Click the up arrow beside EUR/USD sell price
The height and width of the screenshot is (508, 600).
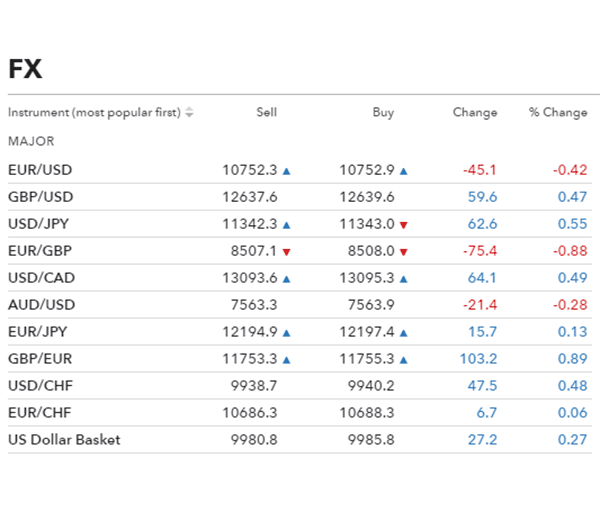tap(287, 171)
